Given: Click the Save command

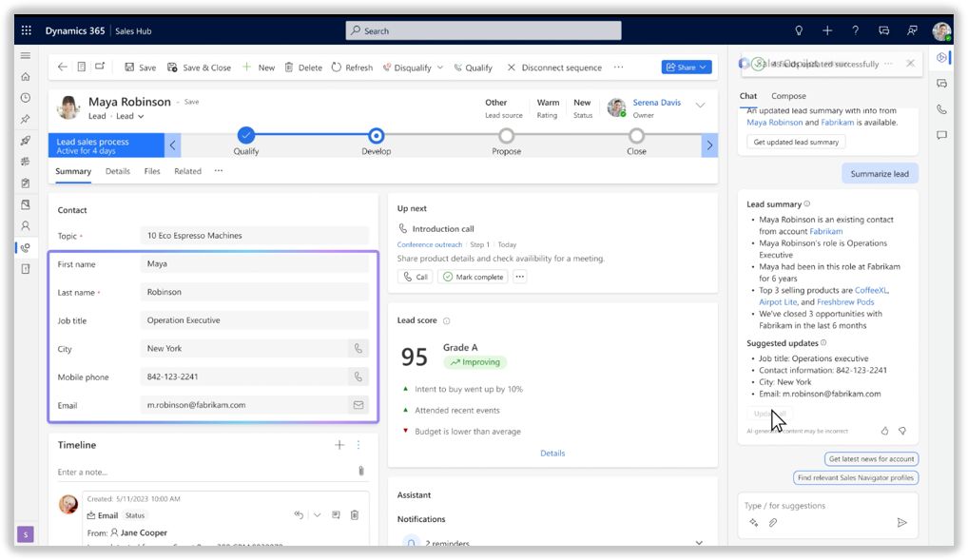Looking at the screenshot, I should 140,68.
